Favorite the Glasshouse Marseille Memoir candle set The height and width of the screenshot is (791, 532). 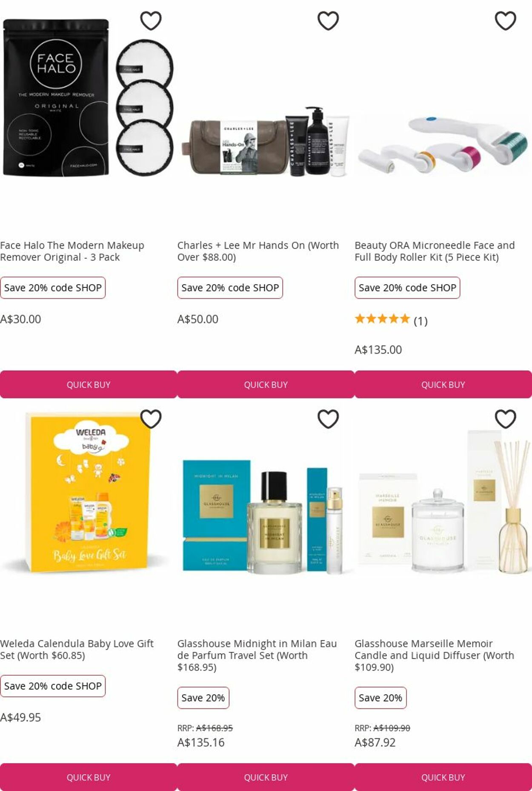pos(505,419)
